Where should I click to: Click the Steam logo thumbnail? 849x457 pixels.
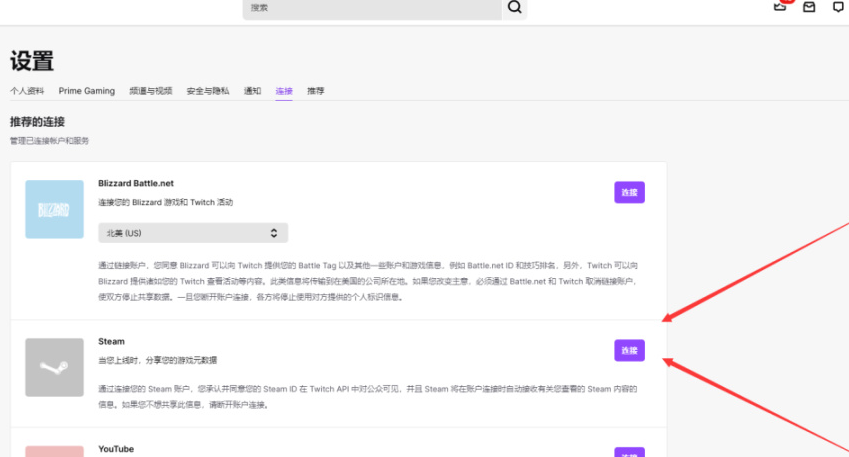(54, 367)
